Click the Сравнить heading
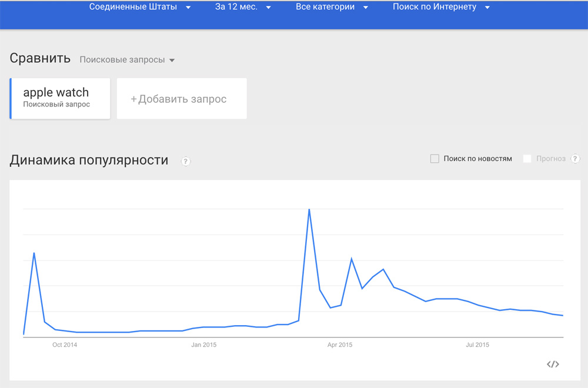The width and height of the screenshot is (588, 388). click(x=40, y=58)
